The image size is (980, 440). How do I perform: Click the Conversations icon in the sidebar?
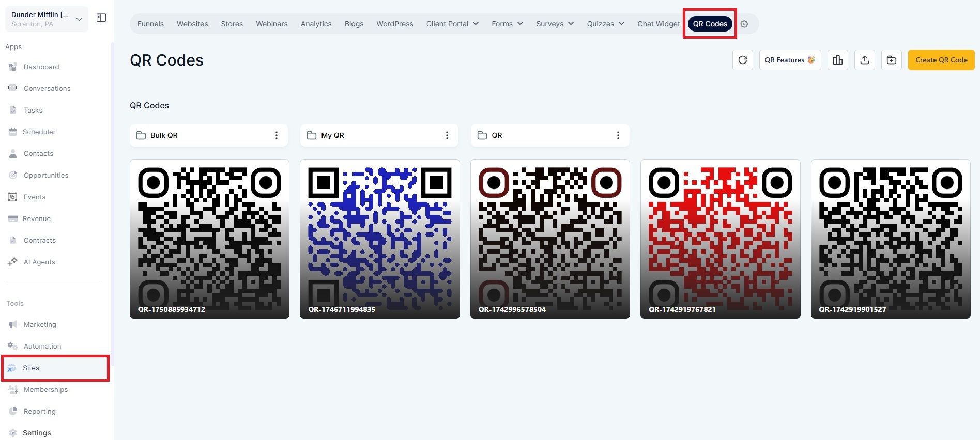click(13, 88)
